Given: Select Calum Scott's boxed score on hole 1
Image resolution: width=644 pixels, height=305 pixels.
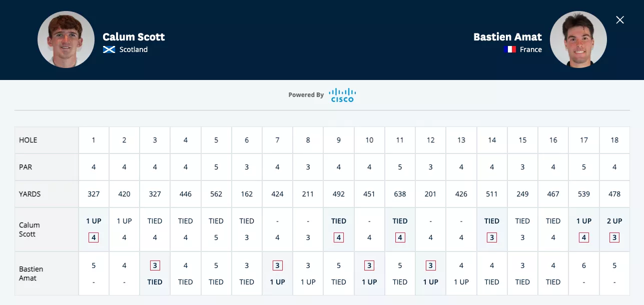Looking at the screenshot, I should tap(94, 237).
